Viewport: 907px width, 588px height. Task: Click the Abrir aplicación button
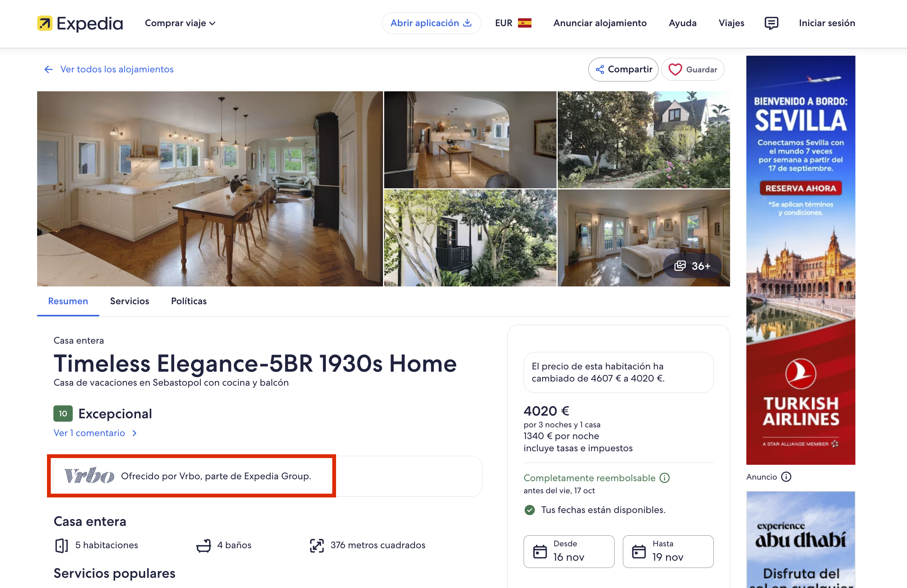432,23
